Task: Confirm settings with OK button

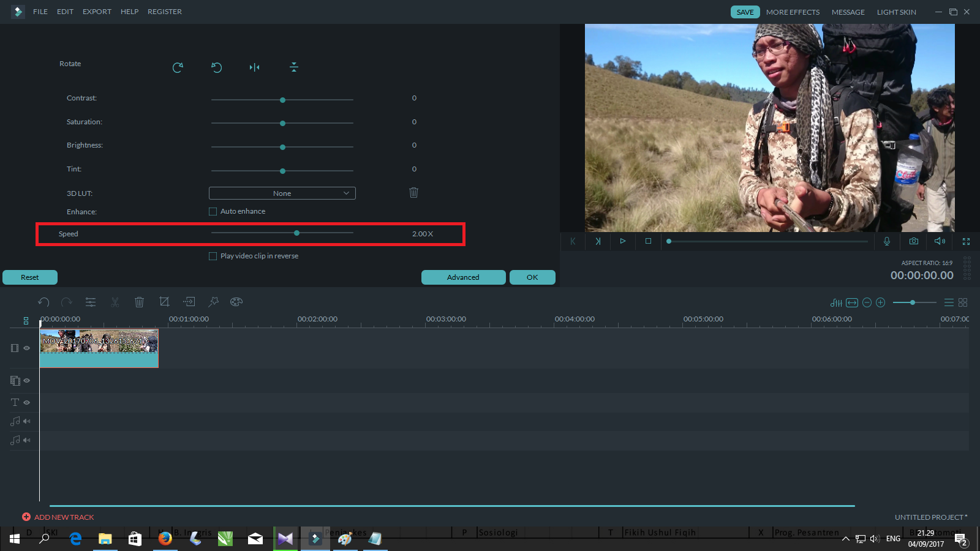Action: point(532,277)
